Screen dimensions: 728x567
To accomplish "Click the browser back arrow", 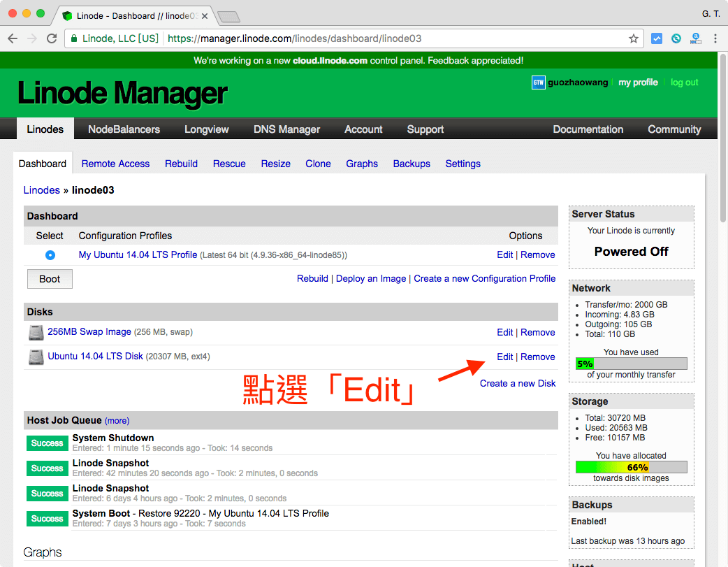I will pos(13,38).
